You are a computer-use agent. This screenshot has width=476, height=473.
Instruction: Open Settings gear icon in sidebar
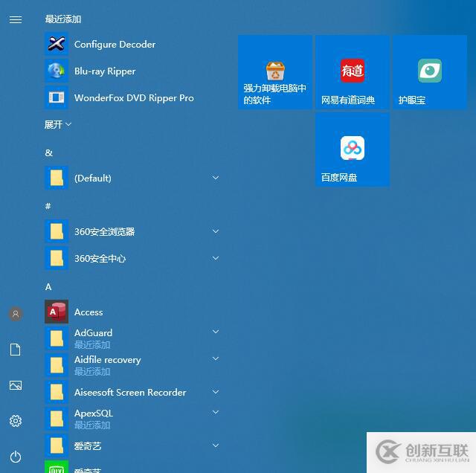(x=16, y=421)
